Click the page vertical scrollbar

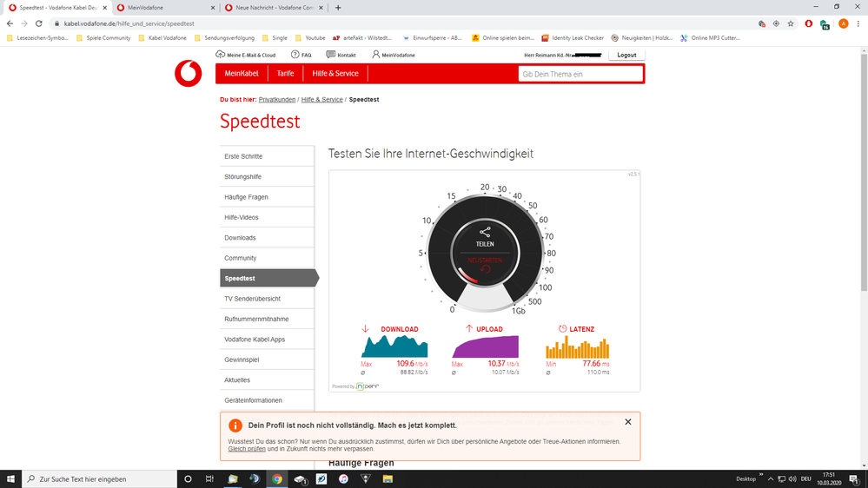click(864, 172)
